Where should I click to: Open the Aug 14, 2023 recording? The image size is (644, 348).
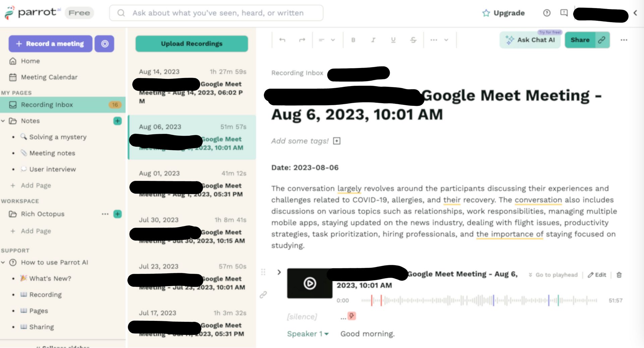tap(192, 86)
